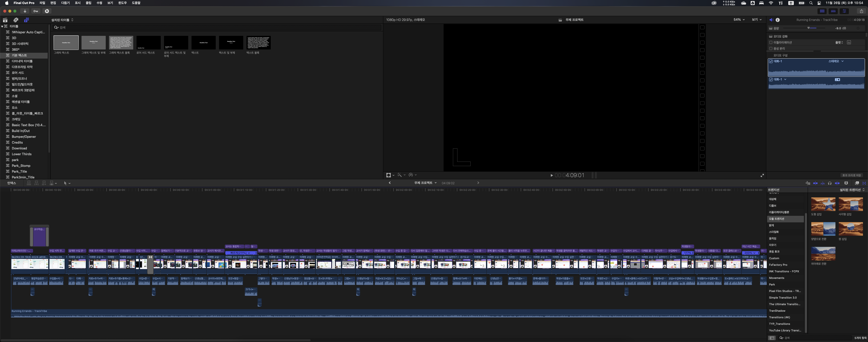Enable the 이퀄라이제이션 checkbox
The height and width of the screenshot is (342, 868).
point(771,42)
